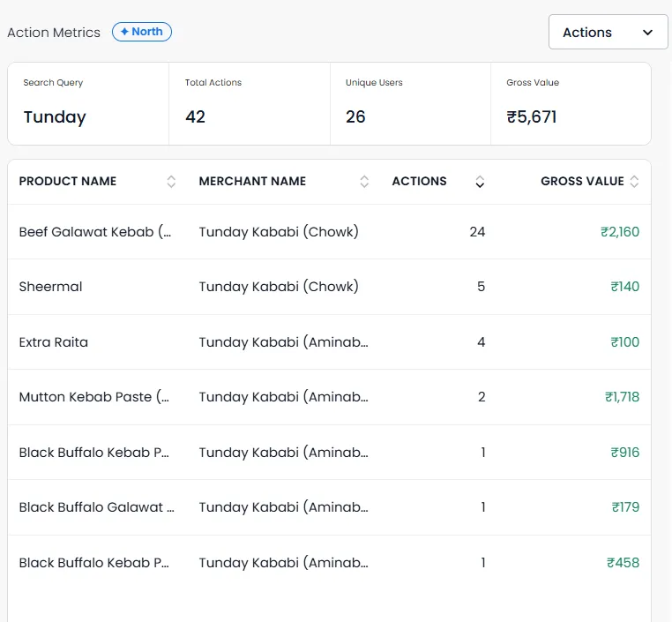The image size is (672, 622).
Task: Click the Unique Users card label
Action: pyautogui.click(x=374, y=83)
